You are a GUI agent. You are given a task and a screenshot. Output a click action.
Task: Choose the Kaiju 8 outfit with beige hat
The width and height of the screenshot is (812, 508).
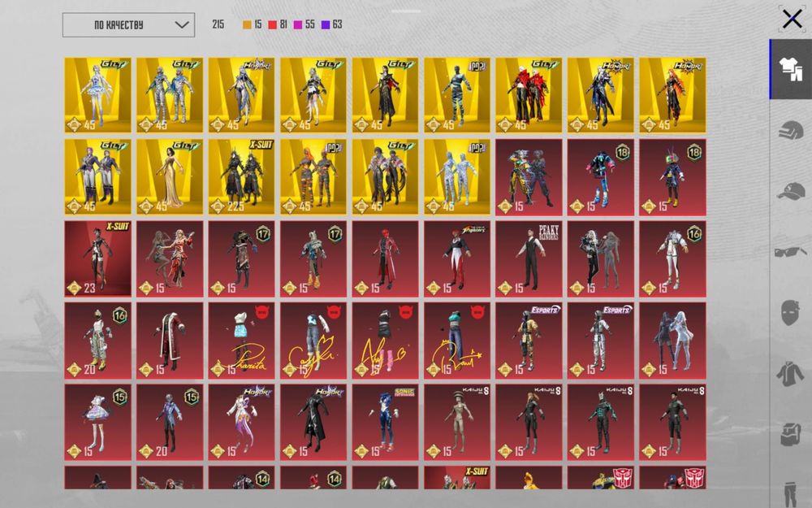pos(456,423)
